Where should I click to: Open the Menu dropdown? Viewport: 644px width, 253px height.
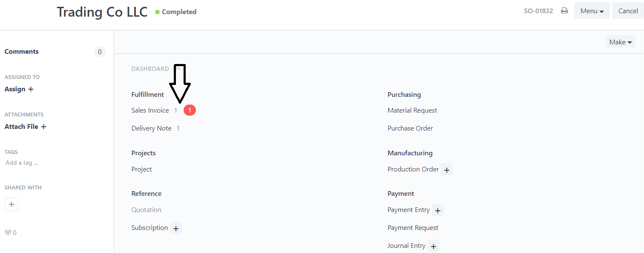(x=592, y=11)
